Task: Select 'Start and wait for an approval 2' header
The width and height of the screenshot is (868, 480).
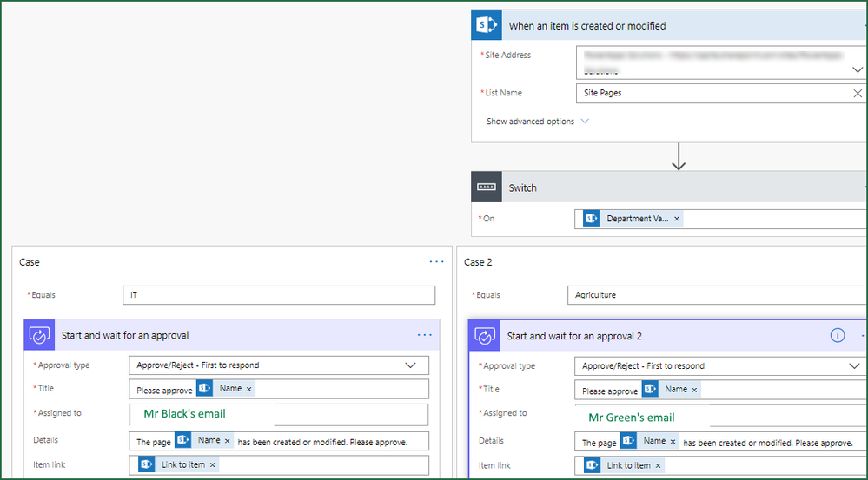Action: click(x=668, y=335)
